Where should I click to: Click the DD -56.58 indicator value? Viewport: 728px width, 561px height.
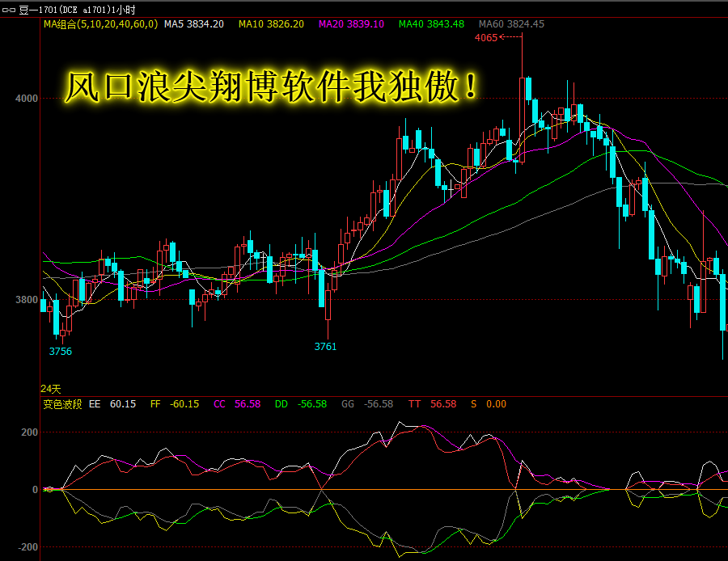coord(301,404)
